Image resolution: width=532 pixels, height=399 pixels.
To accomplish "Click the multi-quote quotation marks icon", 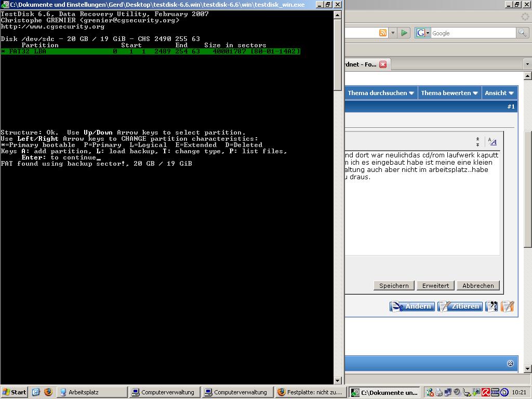I will (x=491, y=307).
